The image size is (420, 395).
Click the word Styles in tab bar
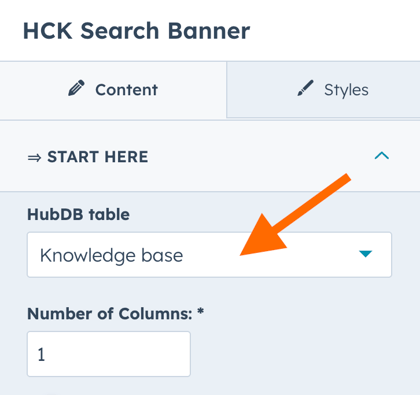coord(346,90)
